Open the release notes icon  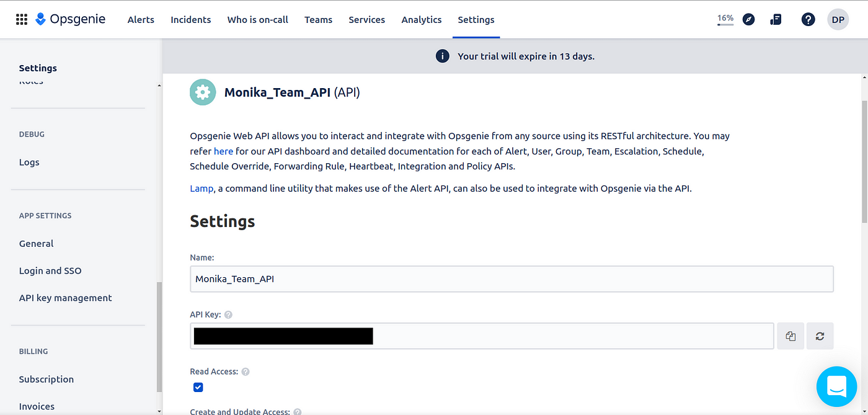776,19
